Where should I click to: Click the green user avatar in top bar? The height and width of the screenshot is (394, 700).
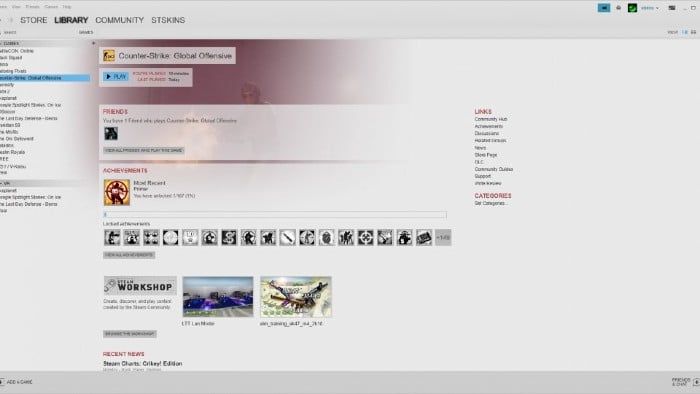click(632, 8)
